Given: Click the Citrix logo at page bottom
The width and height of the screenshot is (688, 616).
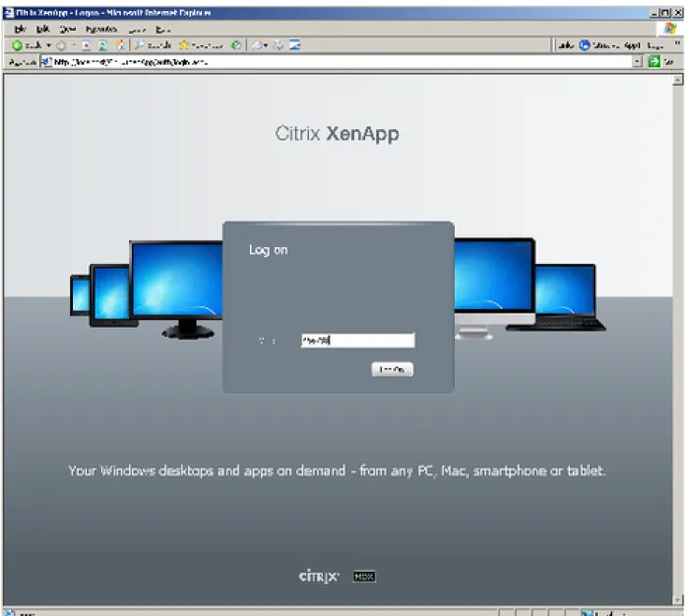Looking at the screenshot, I should click(319, 576).
